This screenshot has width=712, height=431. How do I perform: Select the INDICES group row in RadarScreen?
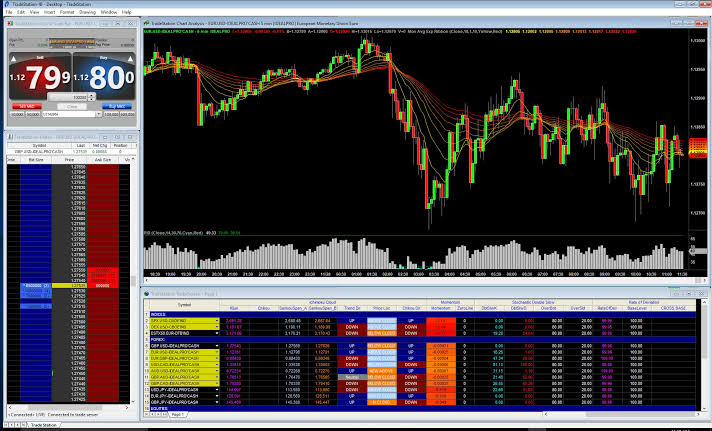coord(422,314)
